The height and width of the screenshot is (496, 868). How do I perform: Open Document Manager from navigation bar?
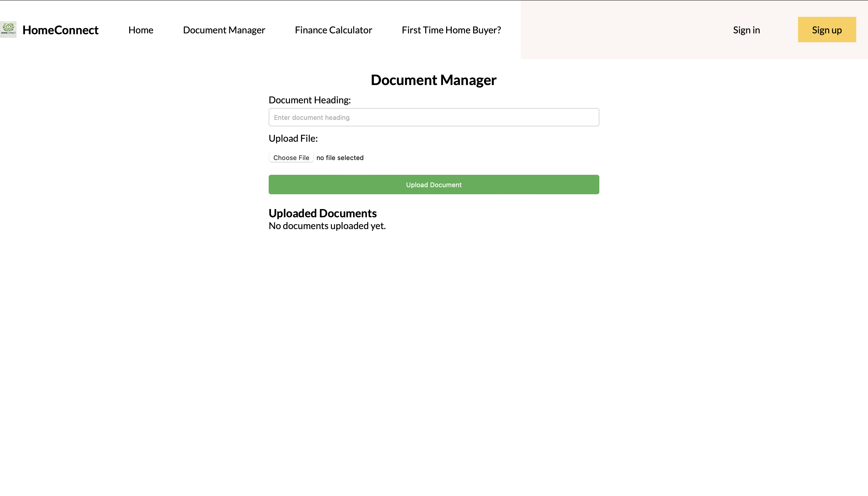click(x=224, y=30)
